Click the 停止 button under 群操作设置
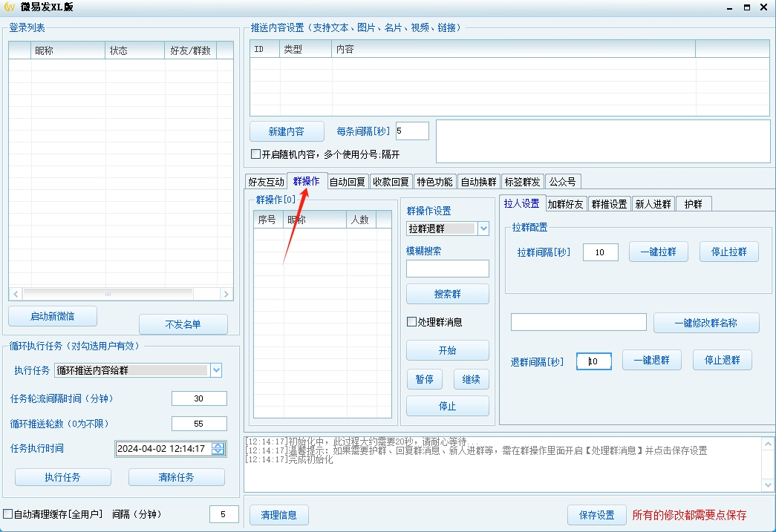This screenshot has width=776, height=532. coord(447,406)
